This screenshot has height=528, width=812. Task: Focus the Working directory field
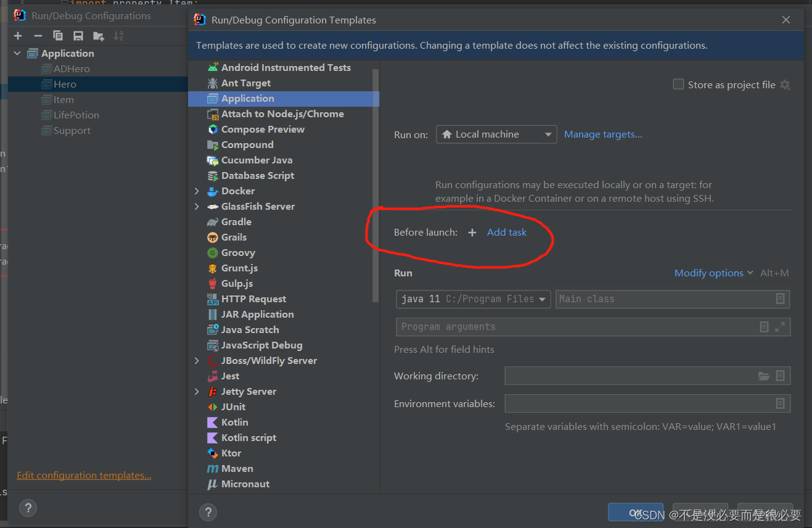647,376
